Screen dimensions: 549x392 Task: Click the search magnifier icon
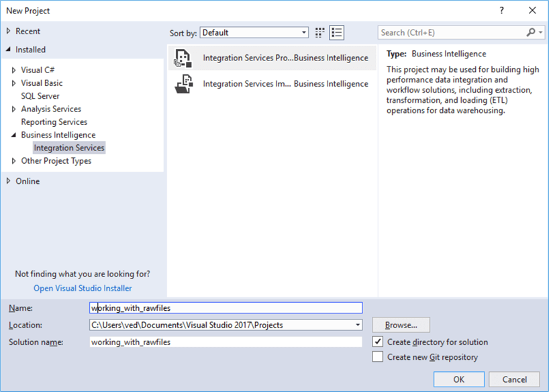point(530,33)
